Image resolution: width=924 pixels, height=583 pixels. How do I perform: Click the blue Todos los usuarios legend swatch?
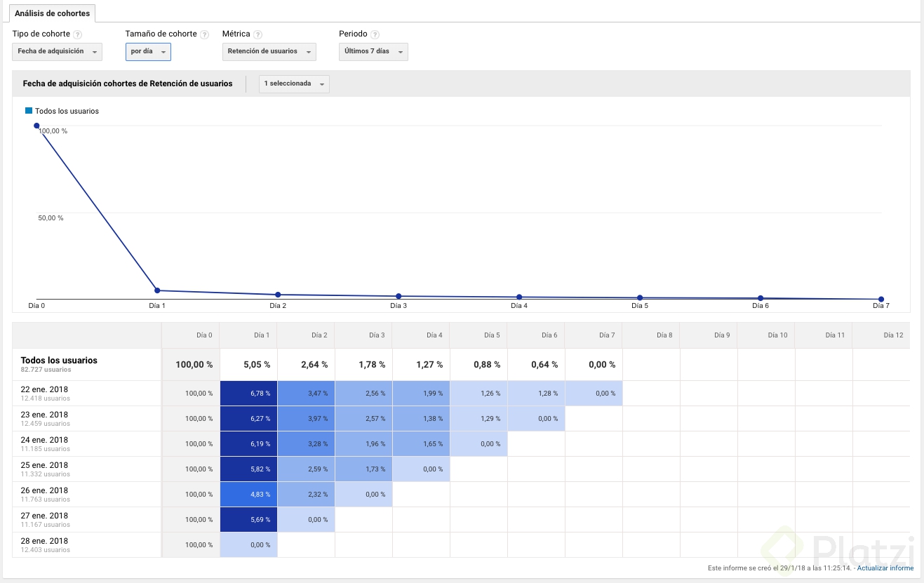pyautogui.click(x=29, y=111)
